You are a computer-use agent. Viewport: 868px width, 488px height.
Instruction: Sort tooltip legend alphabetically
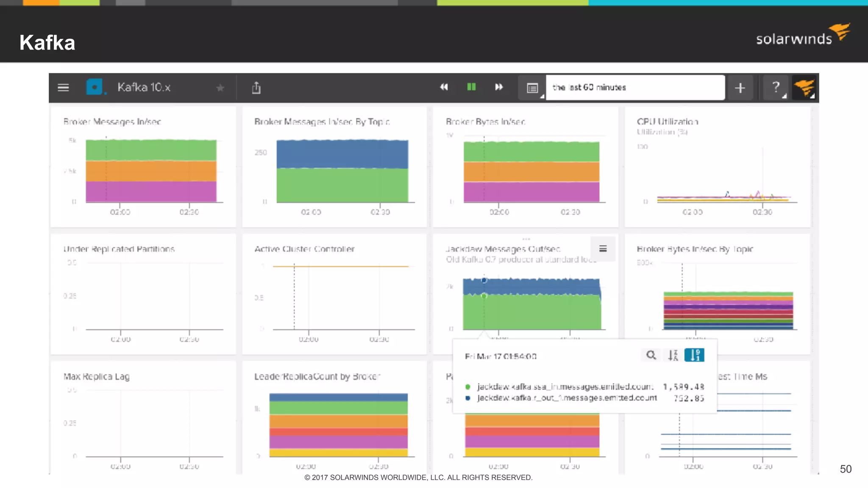click(x=673, y=355)
